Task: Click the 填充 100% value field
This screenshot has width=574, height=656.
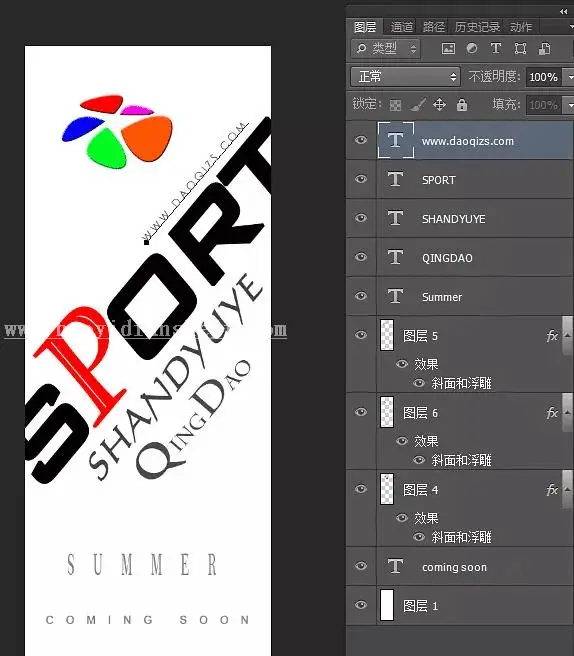Action: 543,105
